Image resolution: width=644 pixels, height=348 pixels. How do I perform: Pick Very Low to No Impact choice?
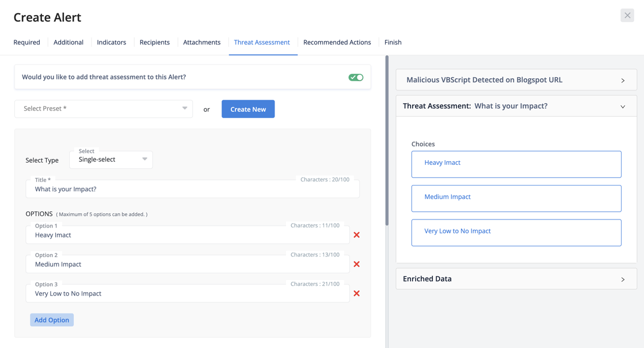click(x=516, y=232)
